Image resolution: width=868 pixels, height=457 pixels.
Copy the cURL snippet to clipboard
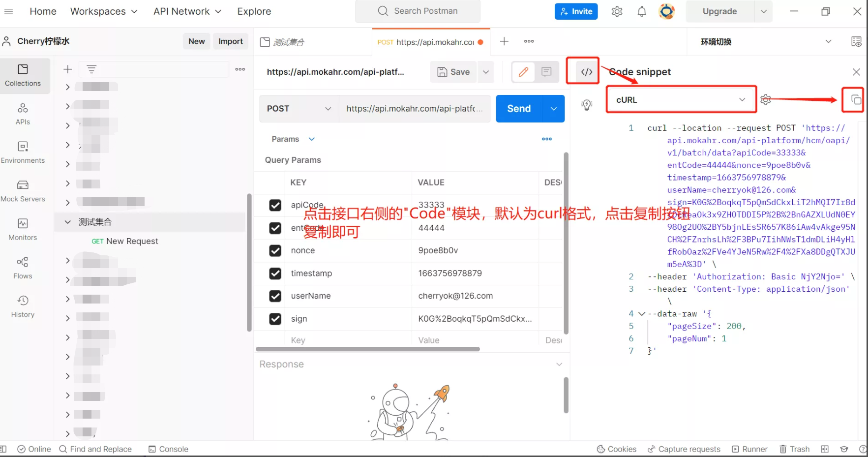click(x=856, y=100)
